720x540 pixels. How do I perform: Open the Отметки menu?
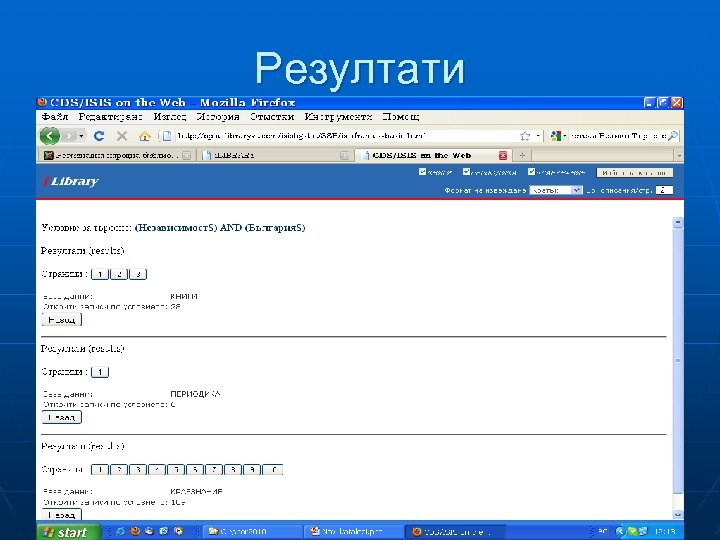(272, 117)
